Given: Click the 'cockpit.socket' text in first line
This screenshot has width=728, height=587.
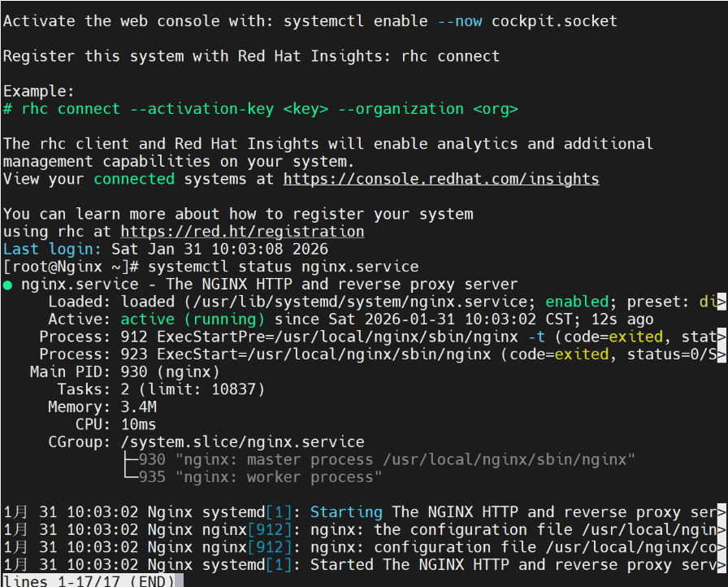Looking at the screenshot, I should [554, 21].
